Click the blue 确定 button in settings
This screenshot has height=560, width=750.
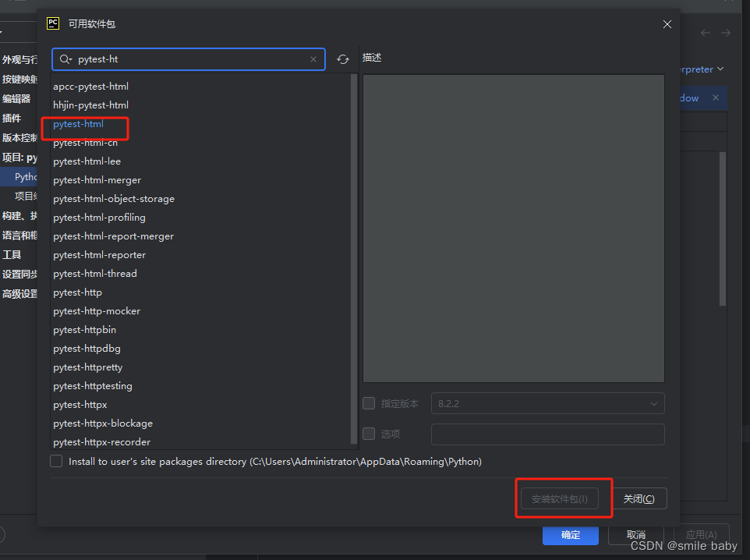pos(570,534)
